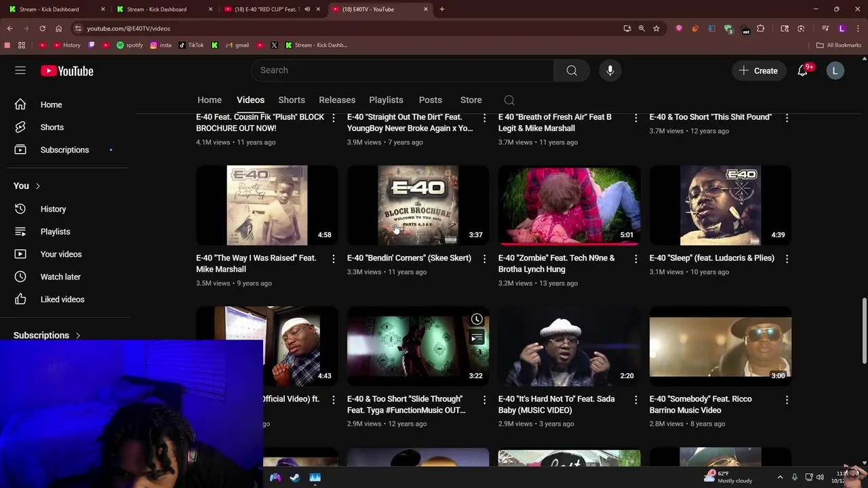Open options for "The Way I Was Raised"

pyautogui.click(x=333, y=259)
